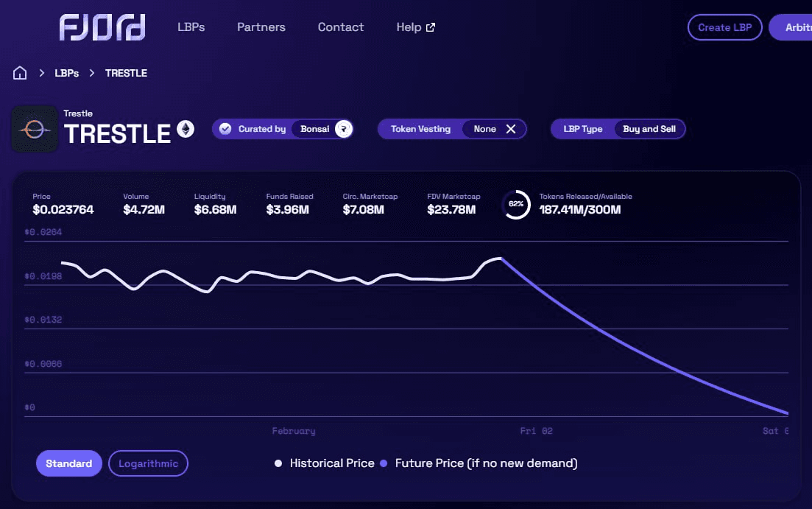
Task: Switch chart to Logarithmic scale
Action: click(x=148, y=463)
